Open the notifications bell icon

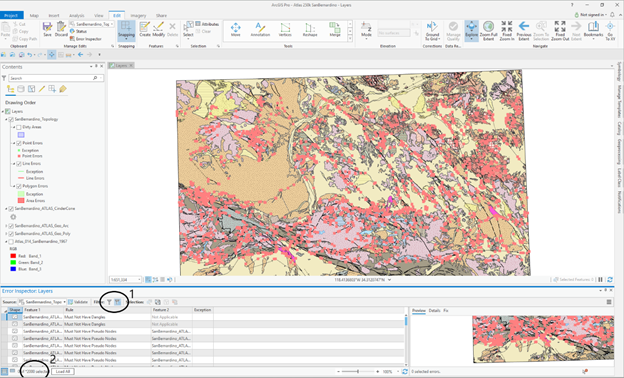click(x=612, y=15)
